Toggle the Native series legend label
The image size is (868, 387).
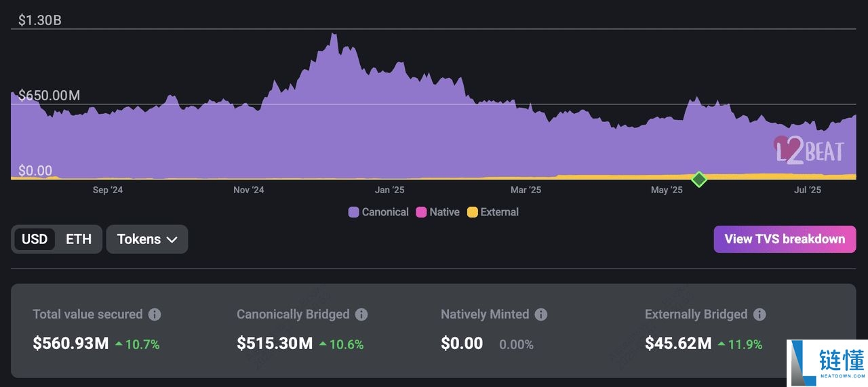click(x=444, y=212)
